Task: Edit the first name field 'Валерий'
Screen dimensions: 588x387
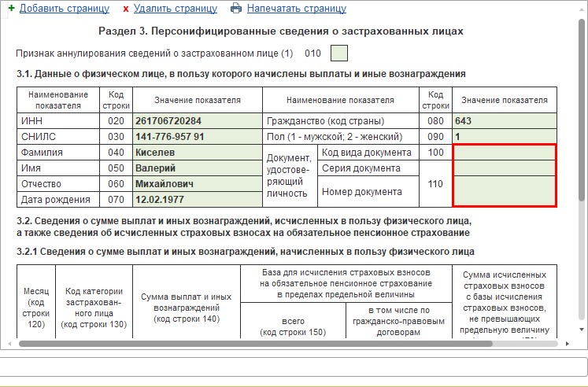Action: pyautogui.click(x=198, y=168)
